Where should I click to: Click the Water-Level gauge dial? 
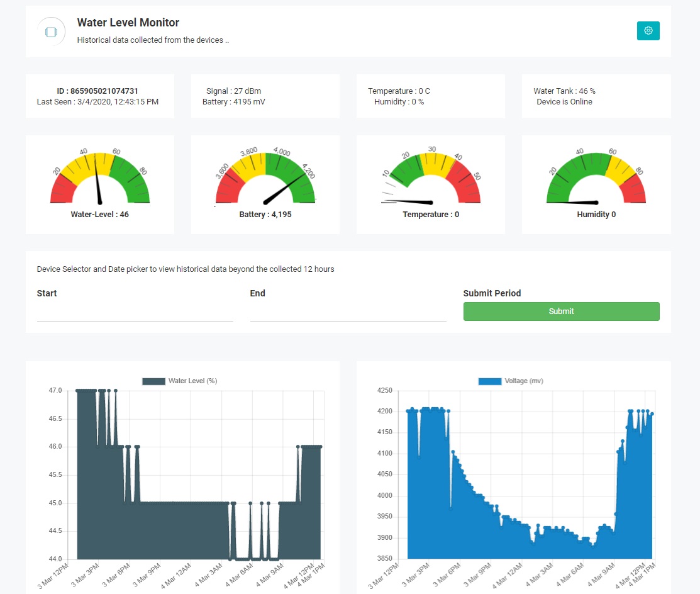point(99,179)
